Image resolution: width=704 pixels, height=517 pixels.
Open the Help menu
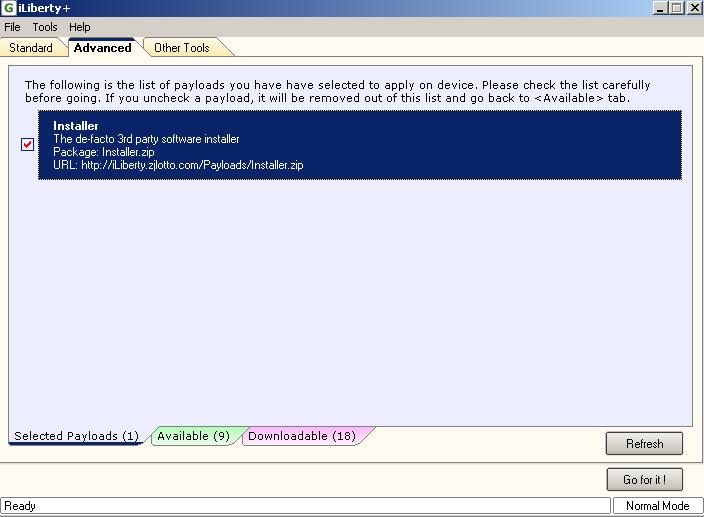(x=79, y=27)
